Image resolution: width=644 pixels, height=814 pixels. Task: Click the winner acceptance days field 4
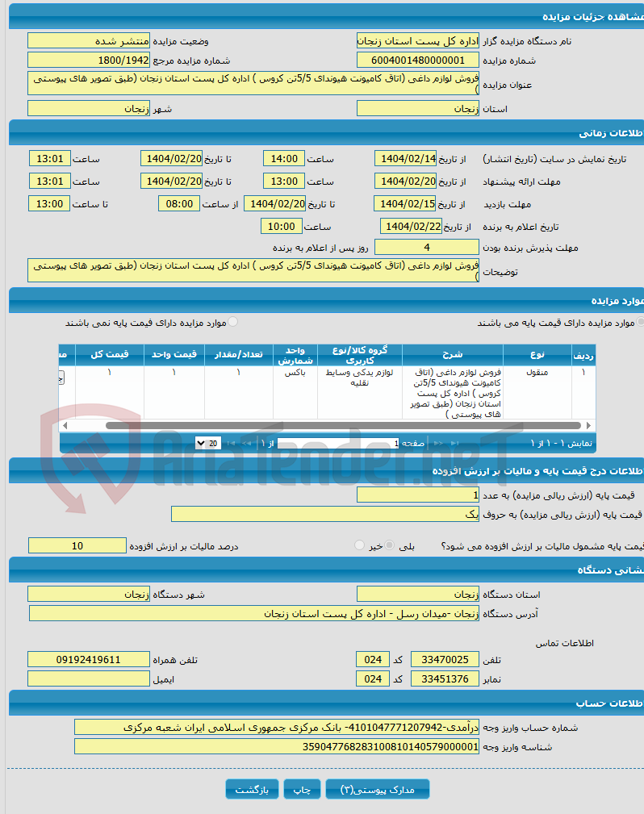(x=427, y=248)
